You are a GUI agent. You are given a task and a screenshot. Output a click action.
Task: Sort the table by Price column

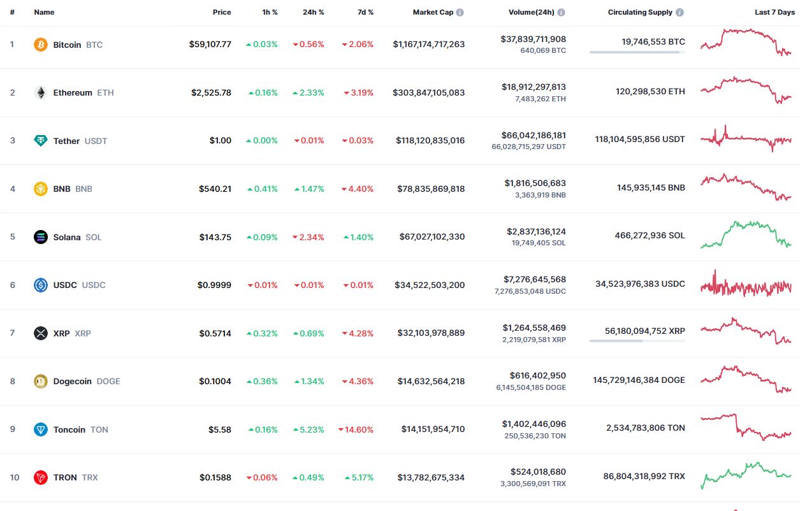point(222,12)
